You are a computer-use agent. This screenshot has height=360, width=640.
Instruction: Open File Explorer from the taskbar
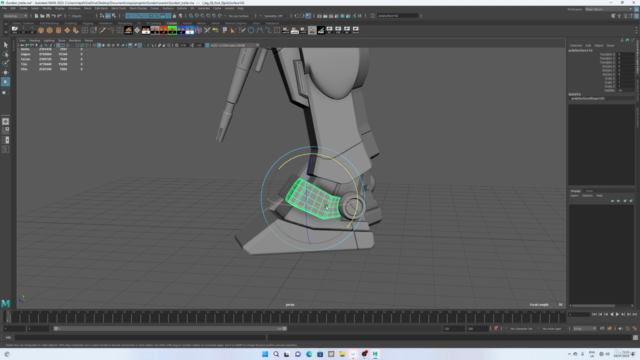(342, 354)
